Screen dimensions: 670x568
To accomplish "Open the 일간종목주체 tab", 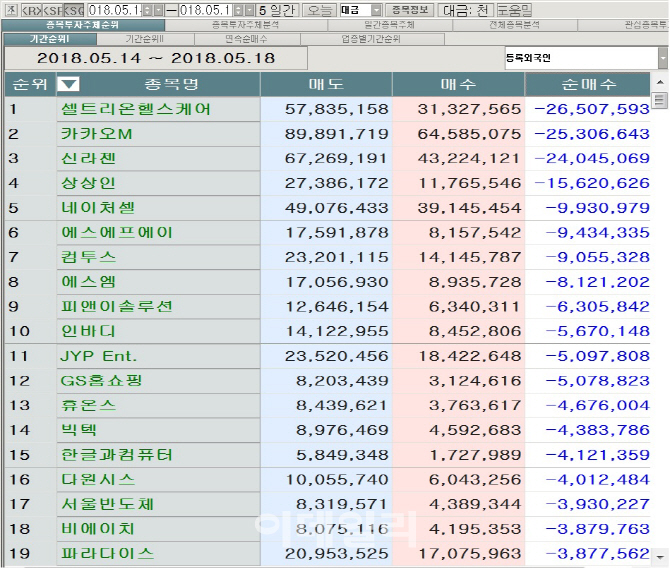I will point(390,24).
